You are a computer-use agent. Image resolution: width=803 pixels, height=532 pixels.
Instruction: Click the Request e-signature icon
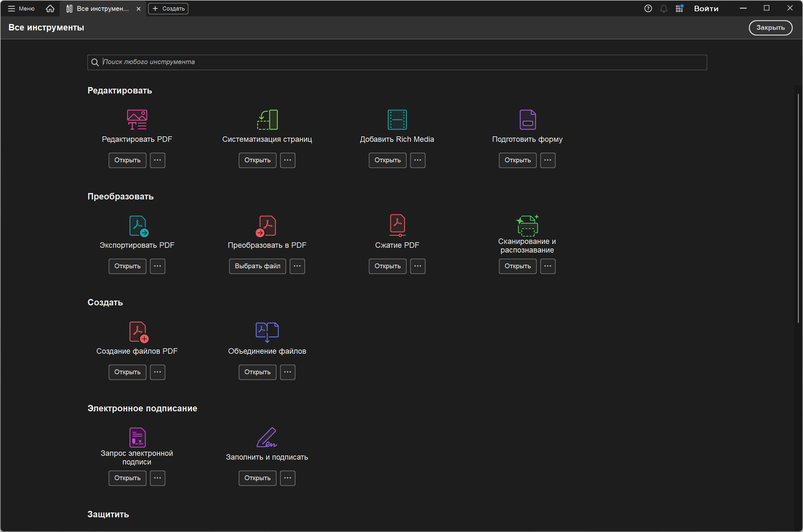click(137, 437)
